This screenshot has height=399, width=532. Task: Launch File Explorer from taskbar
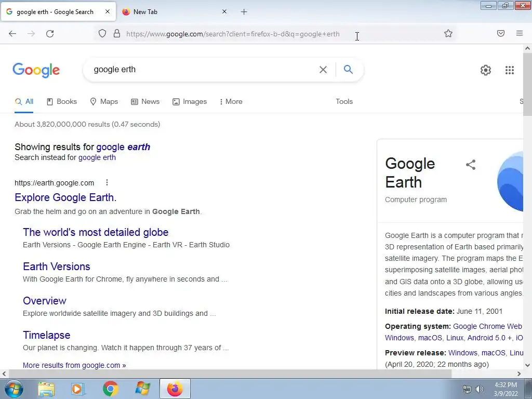click(x=46, y=389)
